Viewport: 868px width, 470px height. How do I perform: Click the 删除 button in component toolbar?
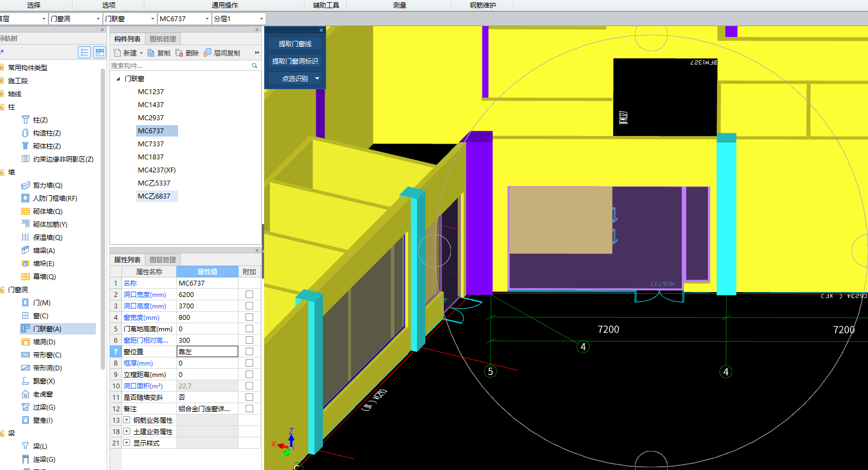tap(187, 53)
